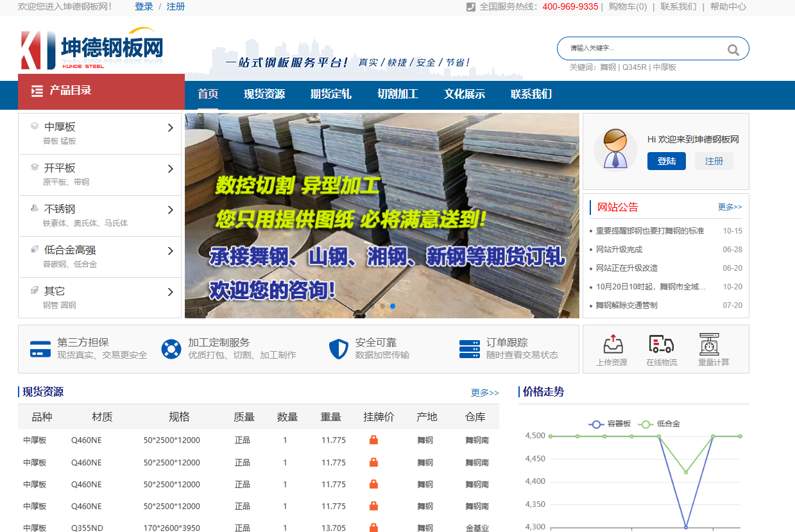795x532 pixels.
Task: Open the 重量计算 scale icon
Action: click(709, 345)
